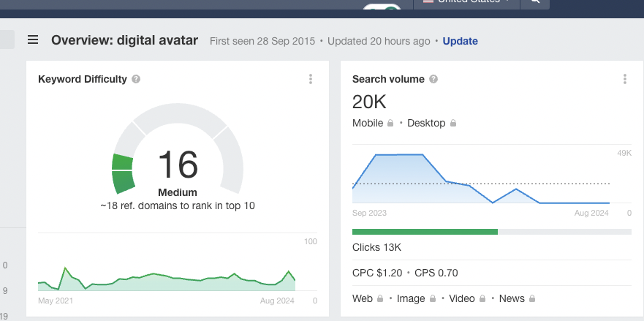Select the Web search type
This screenshot has width=644, height=321.
[x=363, y=298]
